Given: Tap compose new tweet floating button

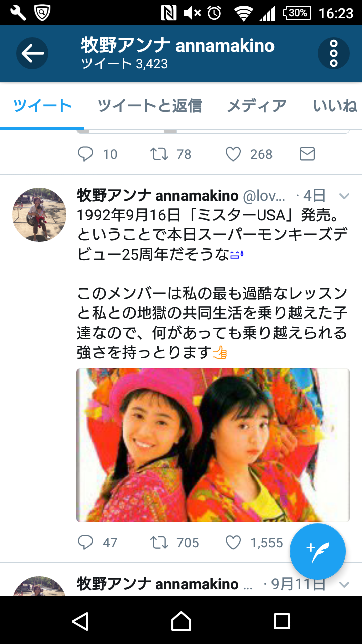Looking at the screenshot, I should coord(318,551).
